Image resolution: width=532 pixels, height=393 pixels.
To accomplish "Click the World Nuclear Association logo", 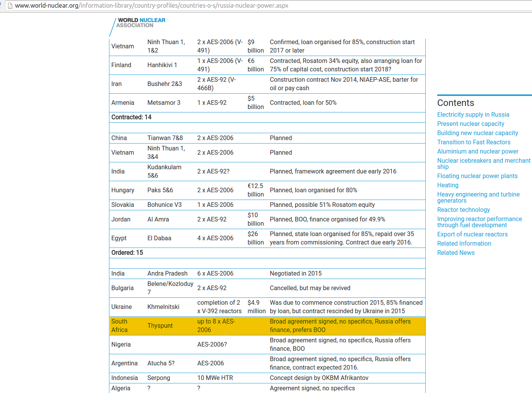I will point(138,23).
